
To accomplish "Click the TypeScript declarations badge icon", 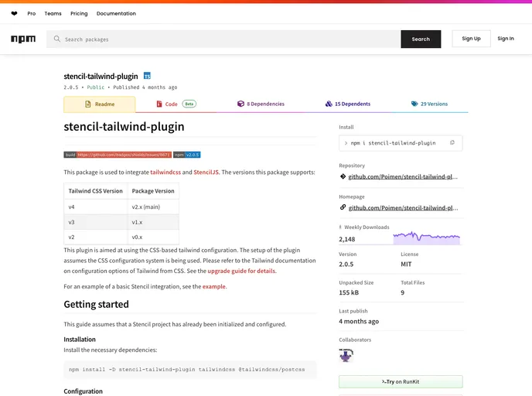I will pos(147,76).
